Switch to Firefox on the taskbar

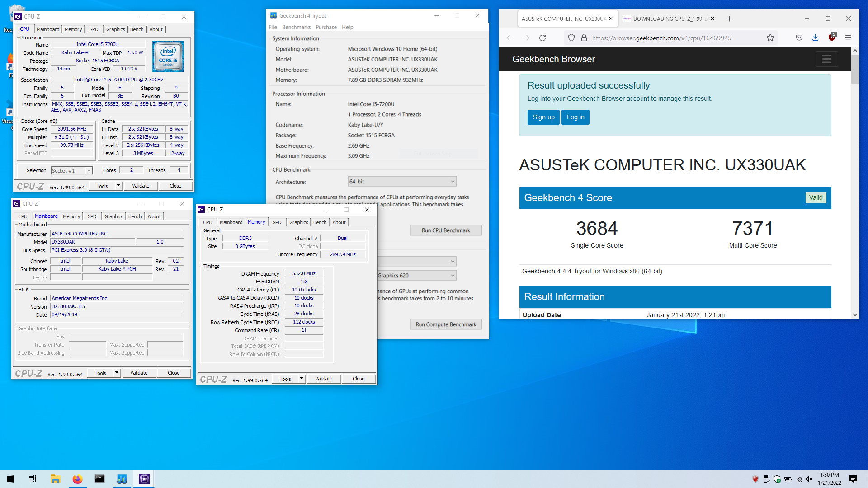pyautogui.click(x=77, y=479)
